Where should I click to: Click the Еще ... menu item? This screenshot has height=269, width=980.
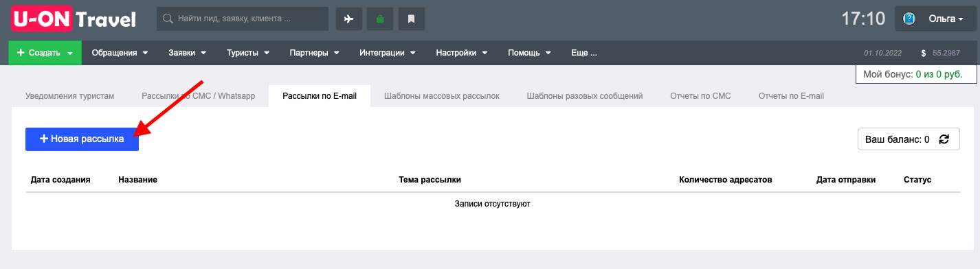pos(584,53)
